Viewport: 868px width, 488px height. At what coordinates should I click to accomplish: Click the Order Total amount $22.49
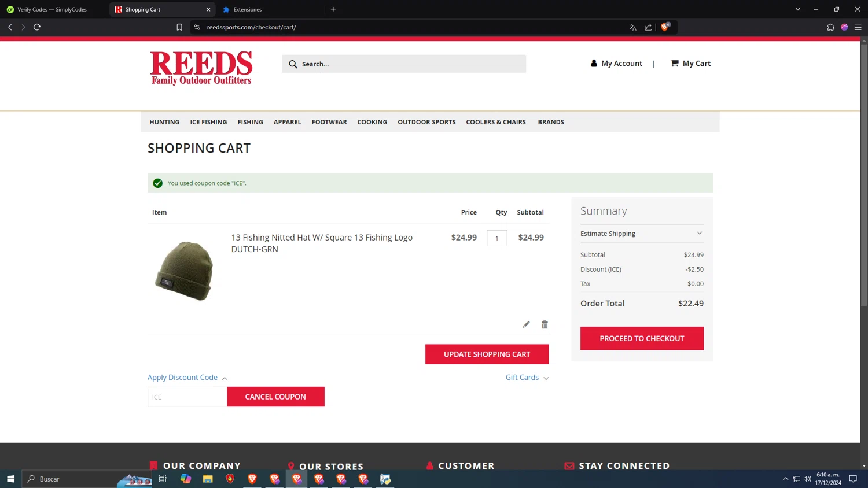click(x=691, y=304)
